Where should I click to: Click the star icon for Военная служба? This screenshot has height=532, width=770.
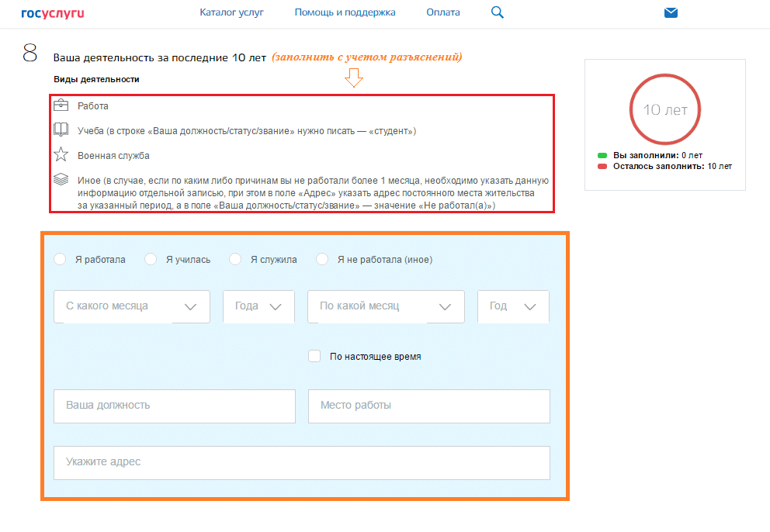[61, 155]
